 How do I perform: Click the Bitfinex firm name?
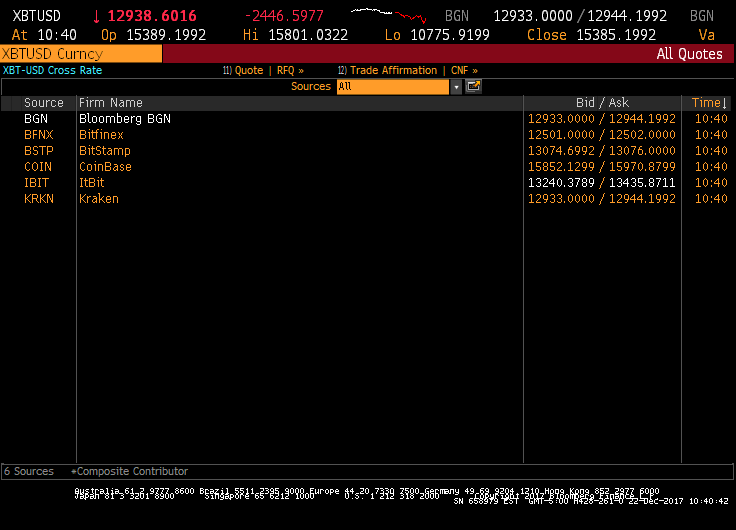(101, 135)
